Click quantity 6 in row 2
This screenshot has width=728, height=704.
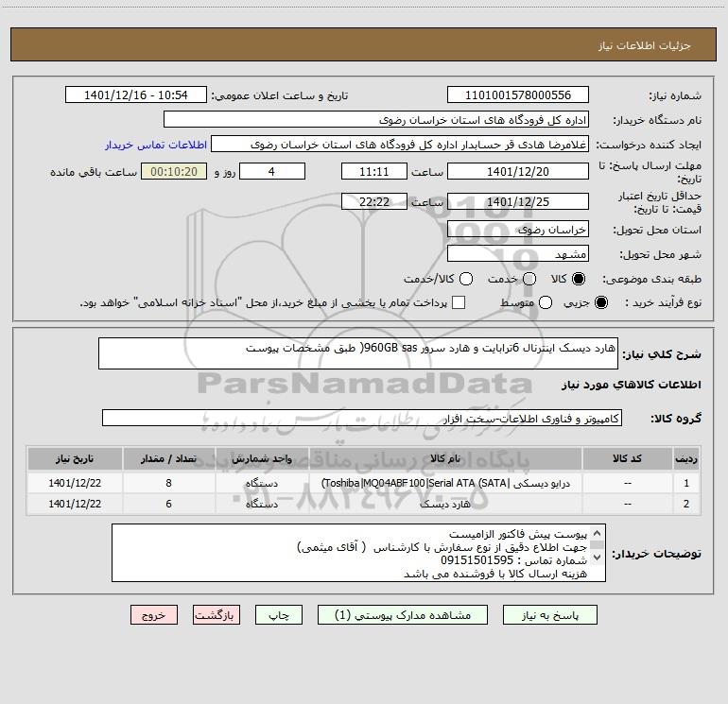coord(168,504)
